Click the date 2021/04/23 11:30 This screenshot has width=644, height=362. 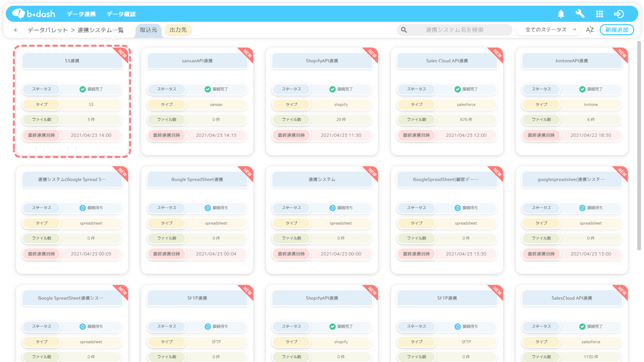[x=341, y=135]
